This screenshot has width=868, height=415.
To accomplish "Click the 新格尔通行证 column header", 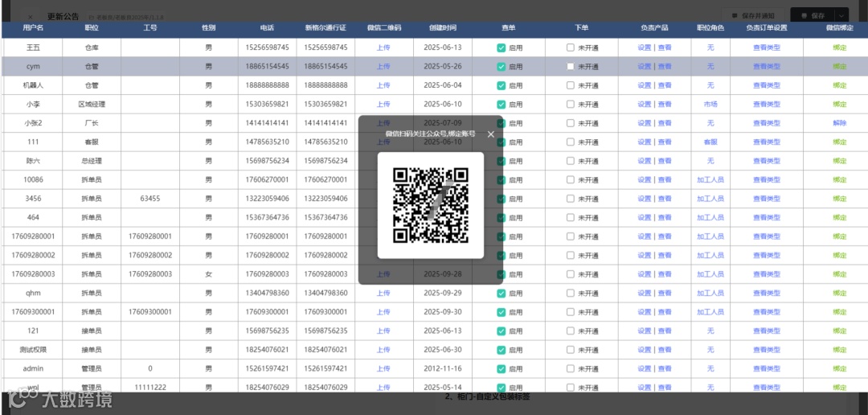I will pyautogui.click(x=325, y=27).
